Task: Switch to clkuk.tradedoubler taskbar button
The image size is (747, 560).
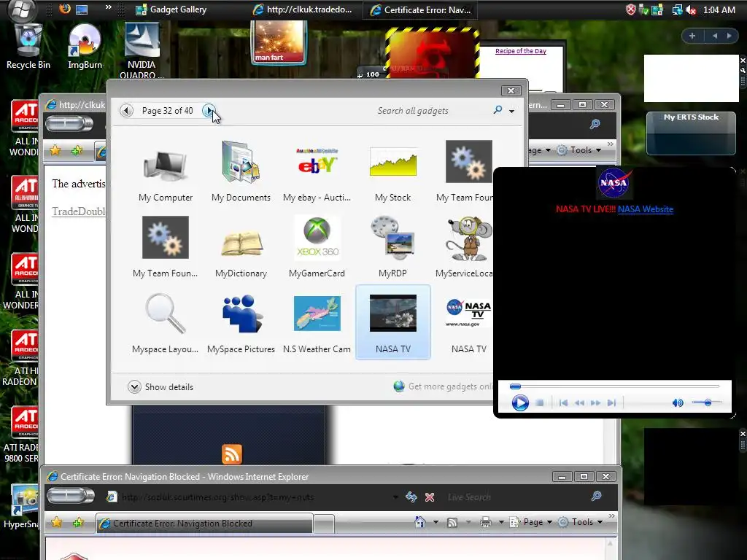Action: 303,9
